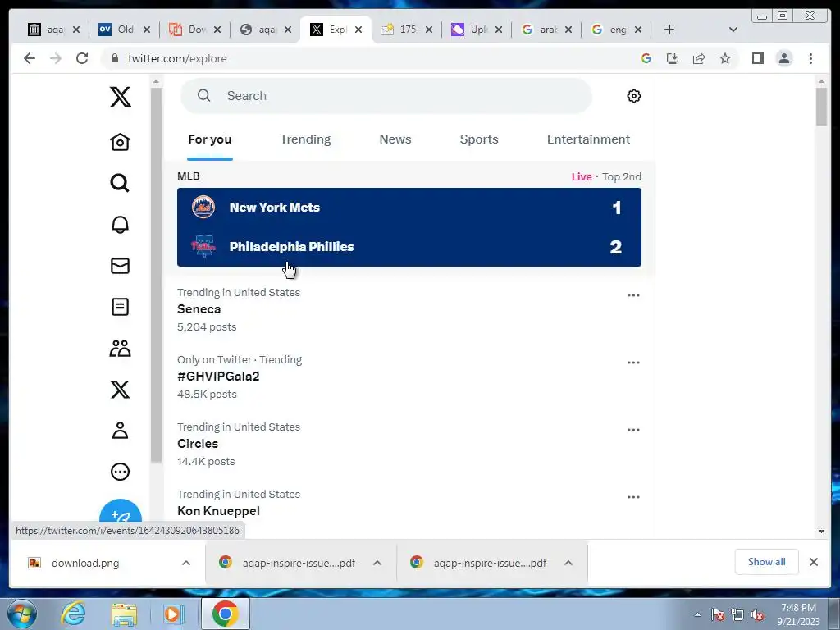Close the downloads bar
This screenshot has width=840, height=630.
coord(814,562)
